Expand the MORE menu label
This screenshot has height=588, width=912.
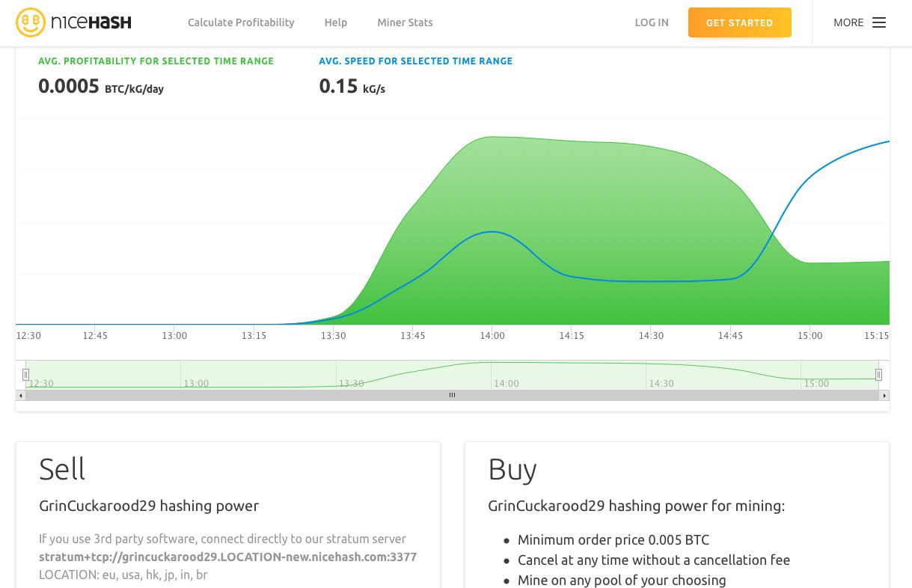tap(848, 22)
